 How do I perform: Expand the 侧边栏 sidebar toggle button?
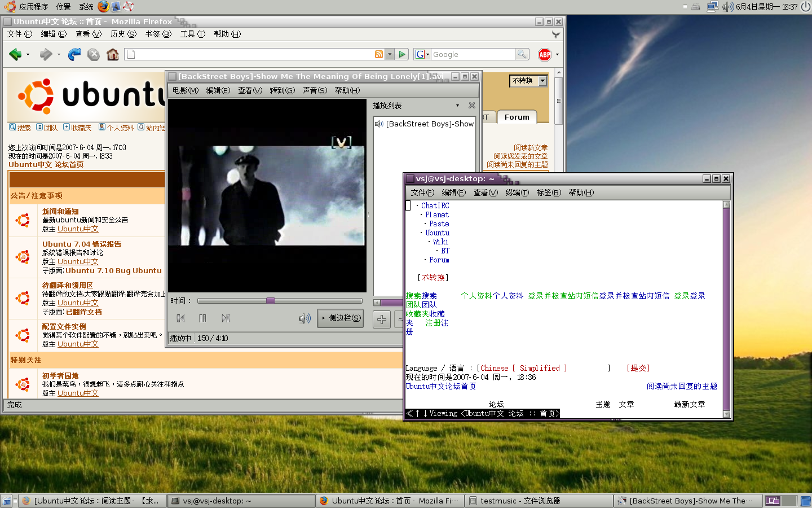[340, 318]
